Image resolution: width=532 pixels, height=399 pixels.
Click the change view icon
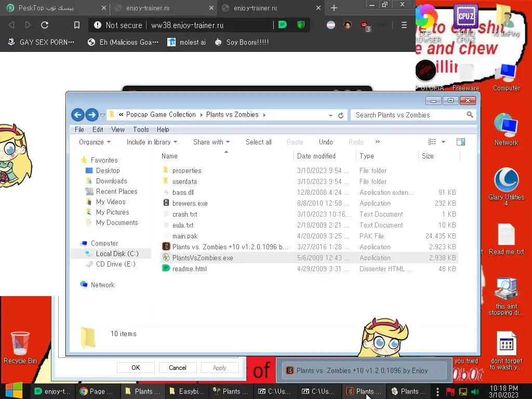[432, 142]
